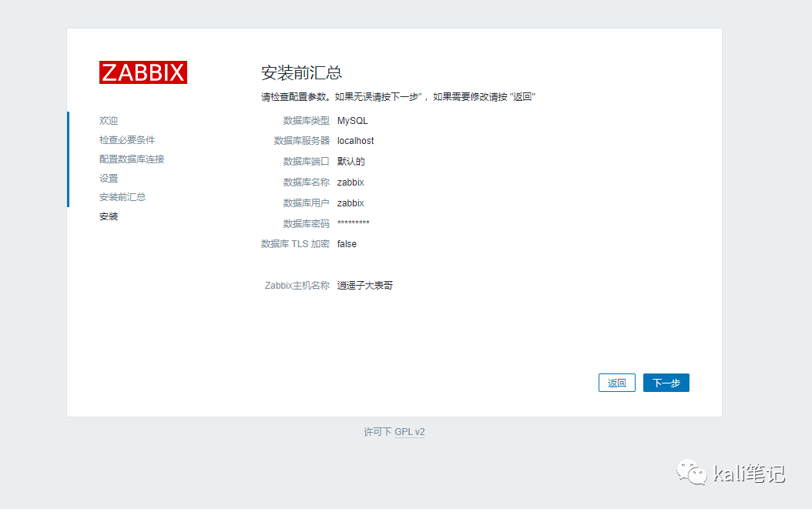
Task: Click the 数据库端口 label
Action: 306,162
